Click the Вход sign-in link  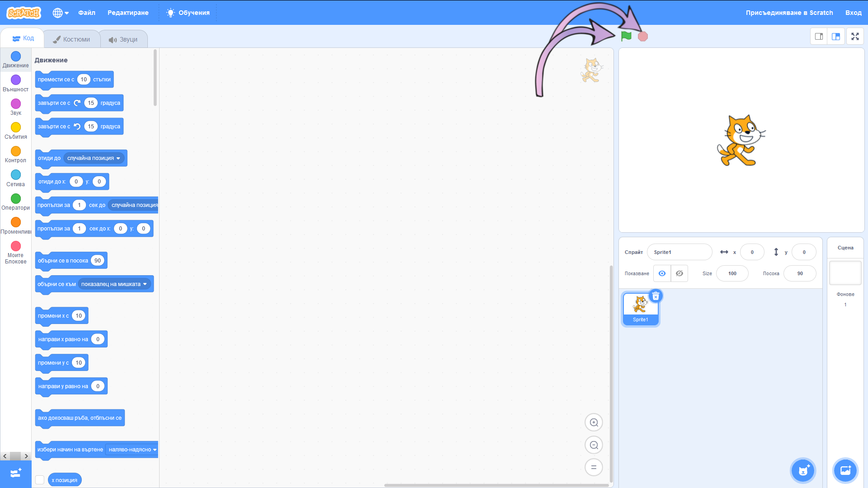[x=853, y=13]
